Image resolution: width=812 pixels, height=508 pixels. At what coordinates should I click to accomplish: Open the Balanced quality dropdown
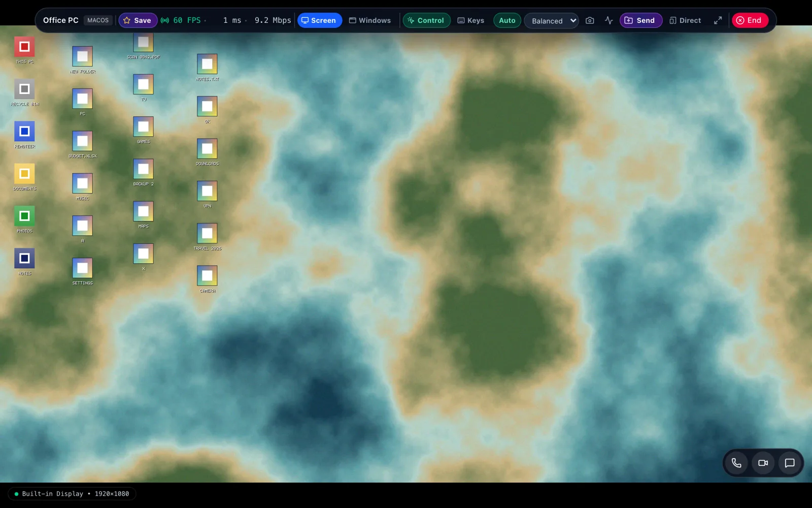552,20
